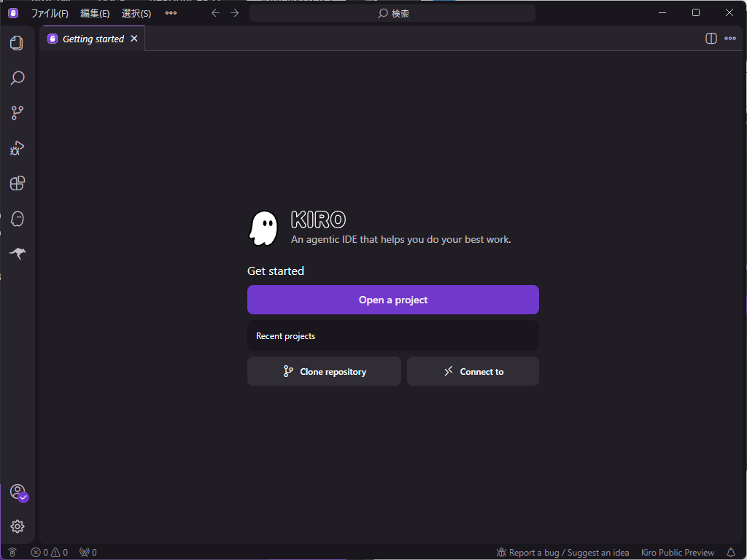Click Report a bug / Suggest an idea

click(562, 553)
